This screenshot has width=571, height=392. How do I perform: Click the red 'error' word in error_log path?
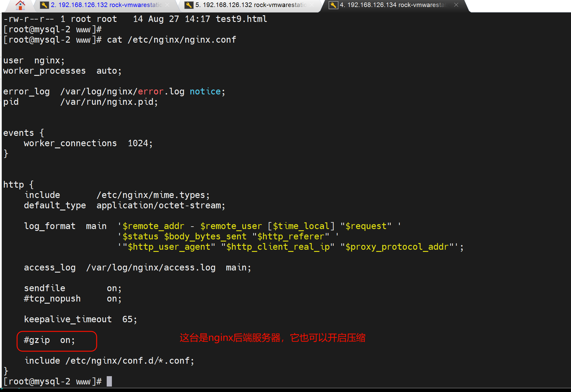[151, 91]
